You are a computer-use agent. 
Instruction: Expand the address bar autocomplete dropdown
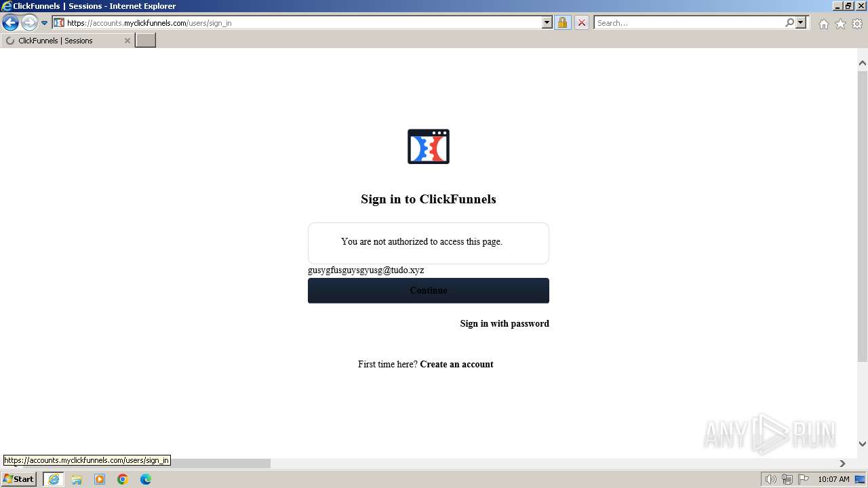547,22
